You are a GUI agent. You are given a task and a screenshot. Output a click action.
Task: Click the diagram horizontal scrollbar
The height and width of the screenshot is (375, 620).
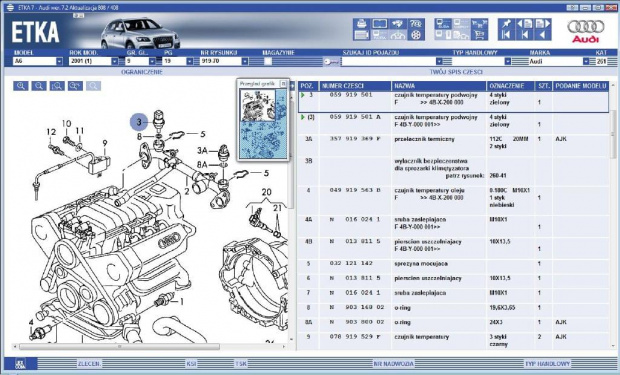(x=149, y=347)
